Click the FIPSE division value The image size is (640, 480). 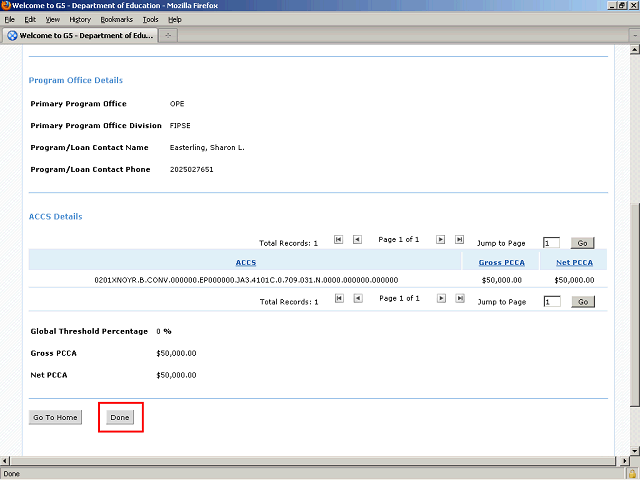(180, 126)
